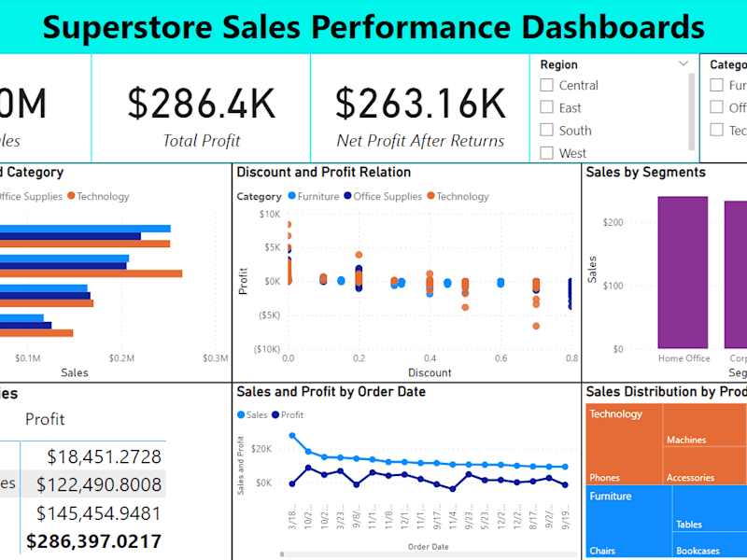The width and height of the screenshot is (747, 560).
Task: Click the Region slicer header label
Action: pos(558,64)
